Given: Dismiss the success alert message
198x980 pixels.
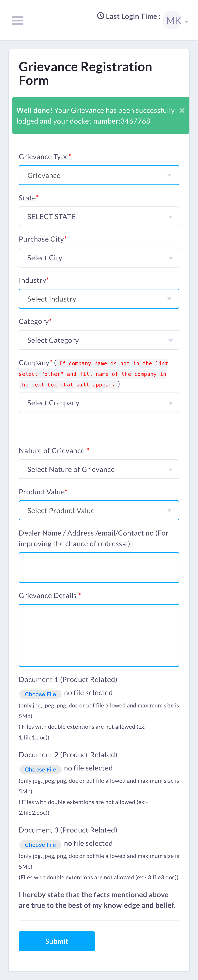Looking at the screenshot, I should [x=182, y=110].
